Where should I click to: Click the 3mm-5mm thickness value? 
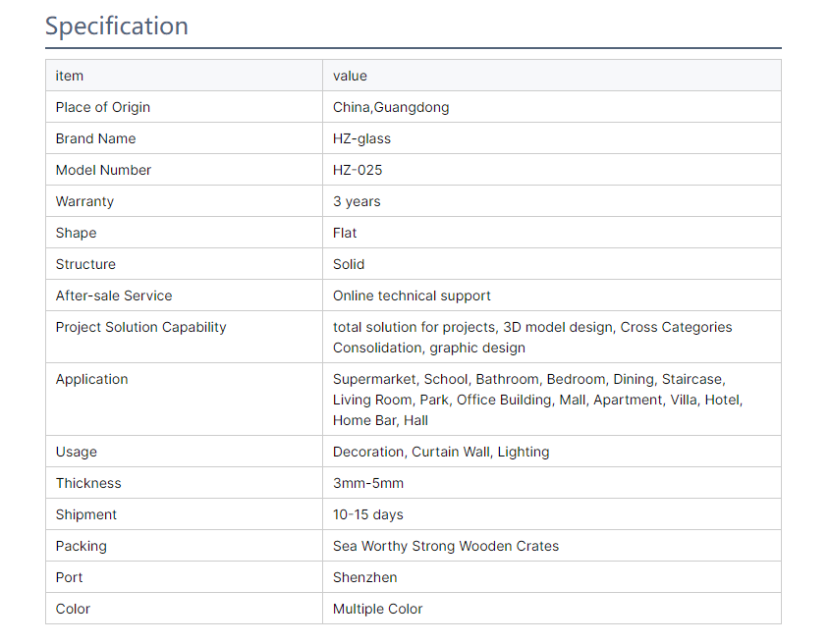tap(368, 483)
